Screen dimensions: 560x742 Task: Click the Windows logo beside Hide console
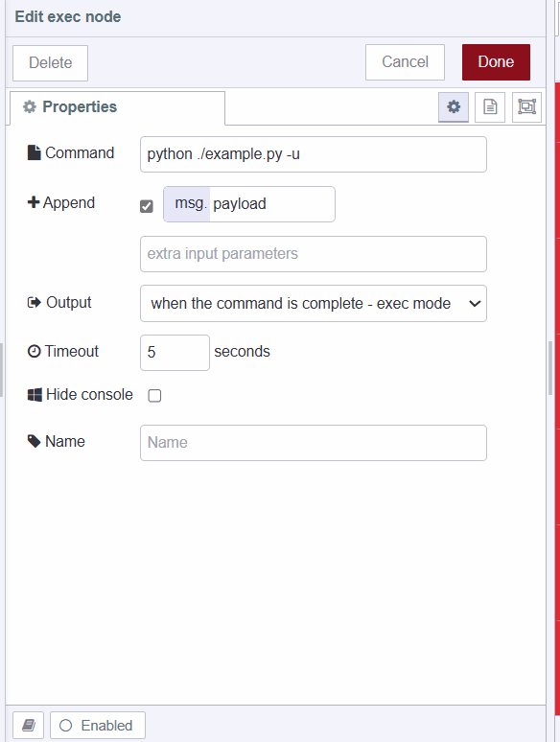[35, 395]
